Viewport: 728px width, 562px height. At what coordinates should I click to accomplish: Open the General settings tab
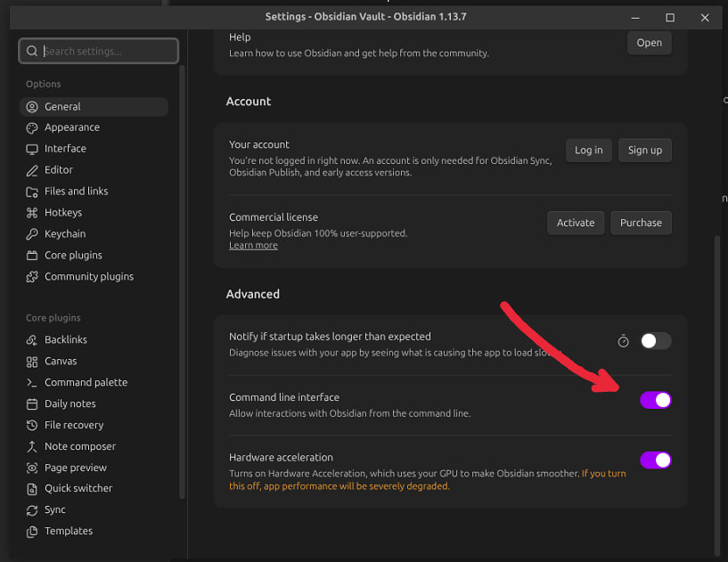tap(94, 107)
